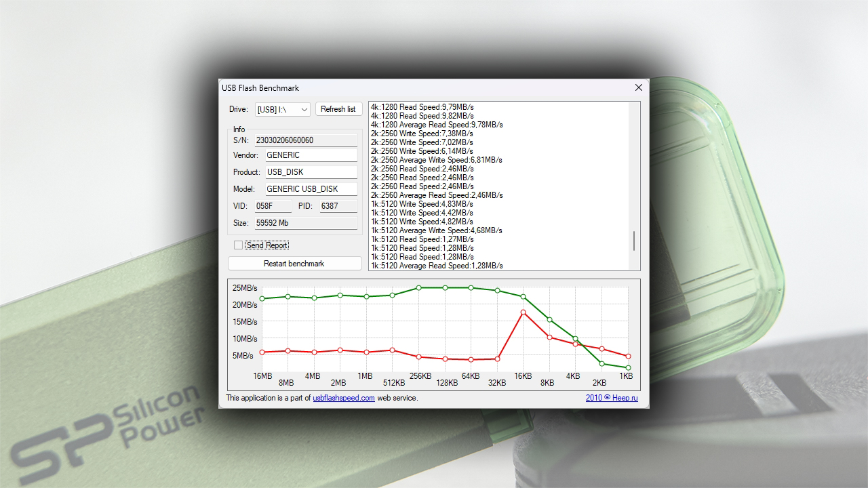This screenshot has height=488, width=868.
Task: Click the red write-speed peak at 16KB
Action: click(523, 312)
